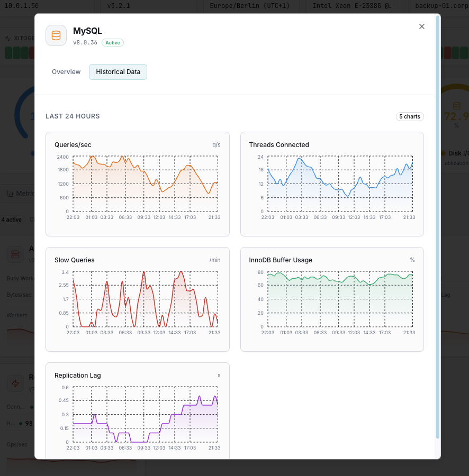Viewport: 469px width, 476px height.
Task: Select the Slow Queries chart
Action: (138, 299)
